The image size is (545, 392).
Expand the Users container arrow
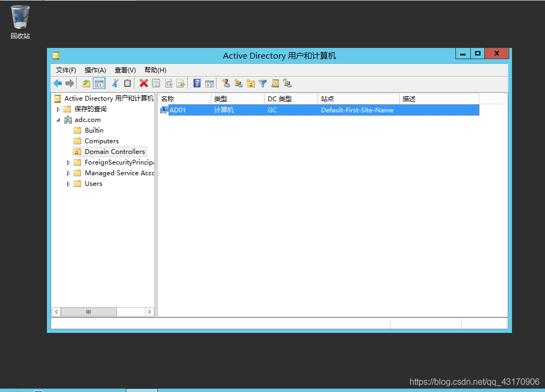coord(68,184)
